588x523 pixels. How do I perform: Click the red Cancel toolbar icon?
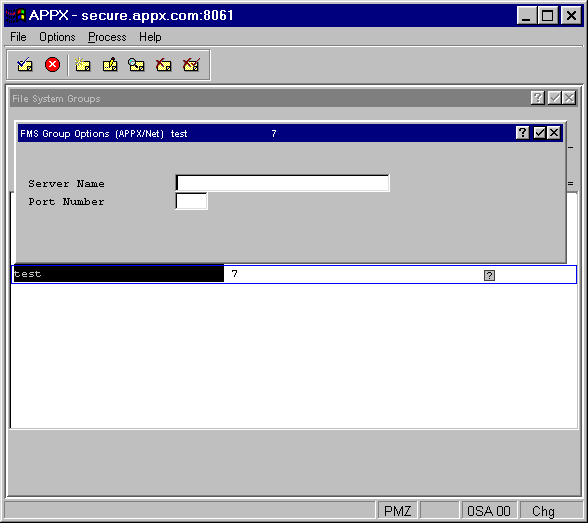52,64
